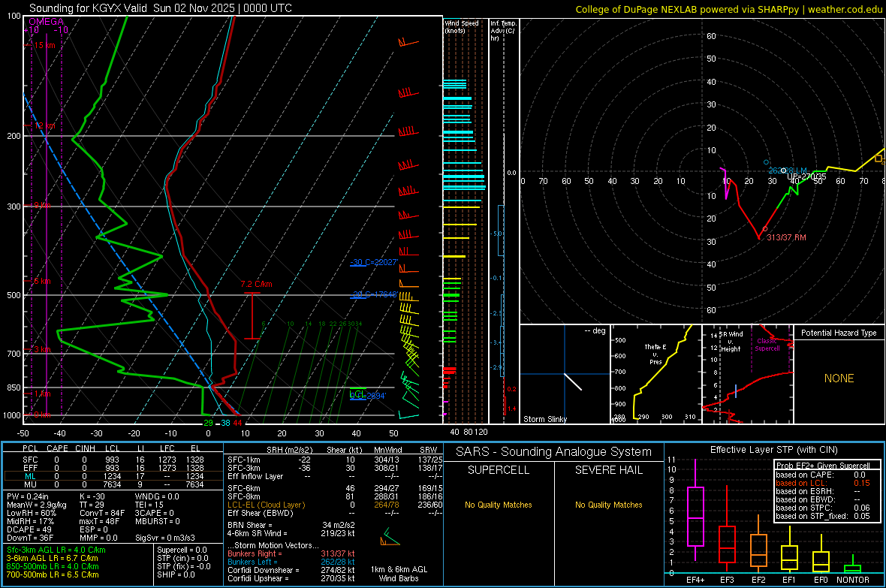
Task: Click the white Storm Slinky line
Action: click(573, 381)
